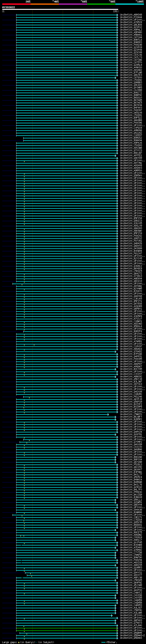Click the alignment bar of UniRef100_C6T8X0
Screen dimensions: 146x644
(66, 78)
